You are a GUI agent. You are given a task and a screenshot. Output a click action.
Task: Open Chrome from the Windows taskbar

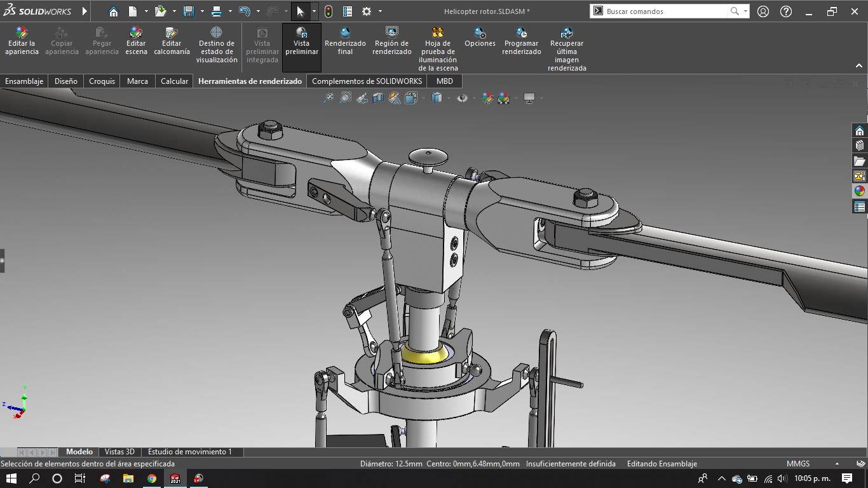click(x=152, y=478)
